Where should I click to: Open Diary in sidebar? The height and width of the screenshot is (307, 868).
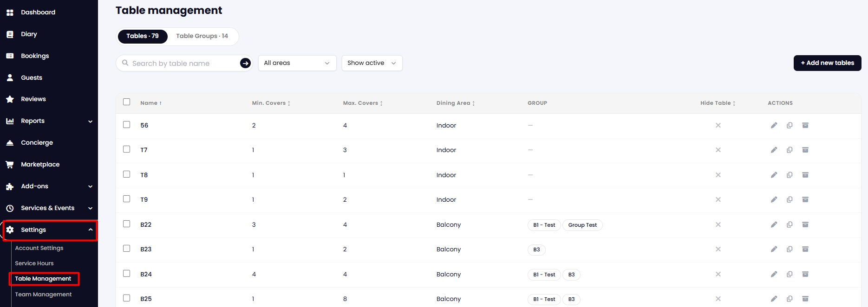29,34
